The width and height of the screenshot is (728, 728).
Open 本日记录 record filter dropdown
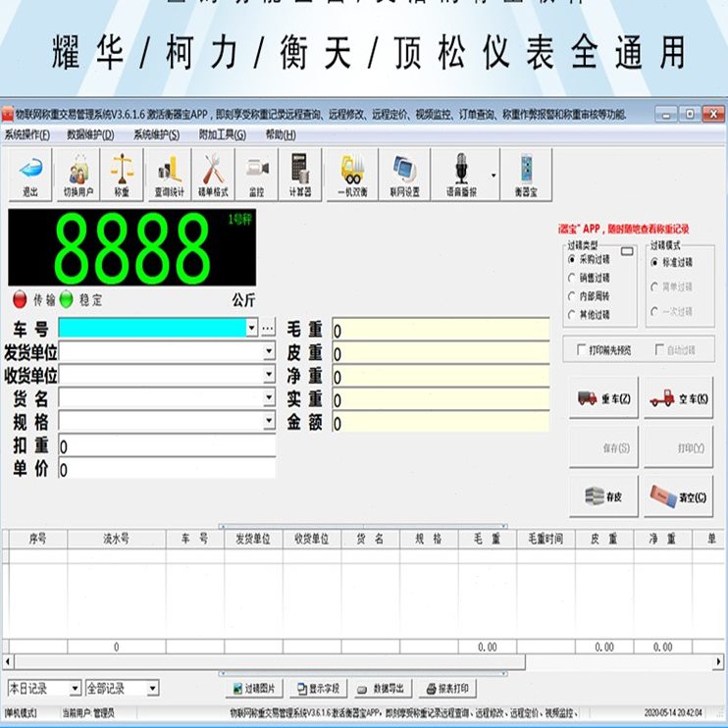point(76,688)
